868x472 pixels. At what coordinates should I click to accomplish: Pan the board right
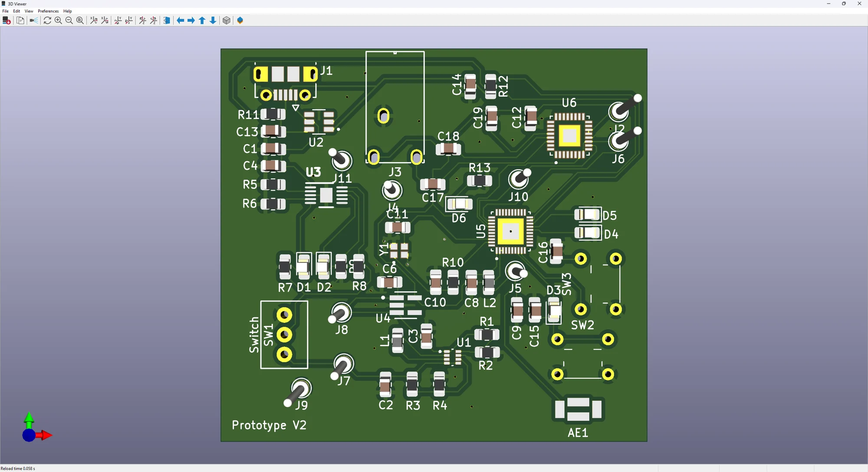pyautogui.click(x=191, y=20)
